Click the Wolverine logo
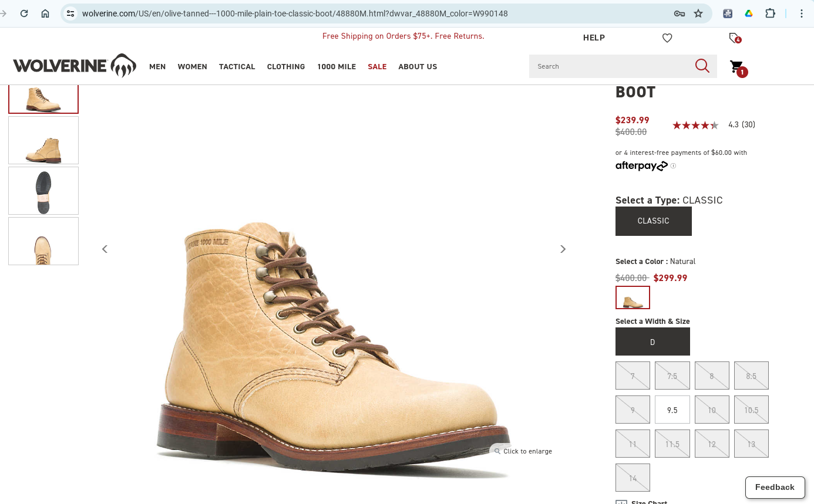Viewport: 814px width, 504px height. [x=75, y=66]
